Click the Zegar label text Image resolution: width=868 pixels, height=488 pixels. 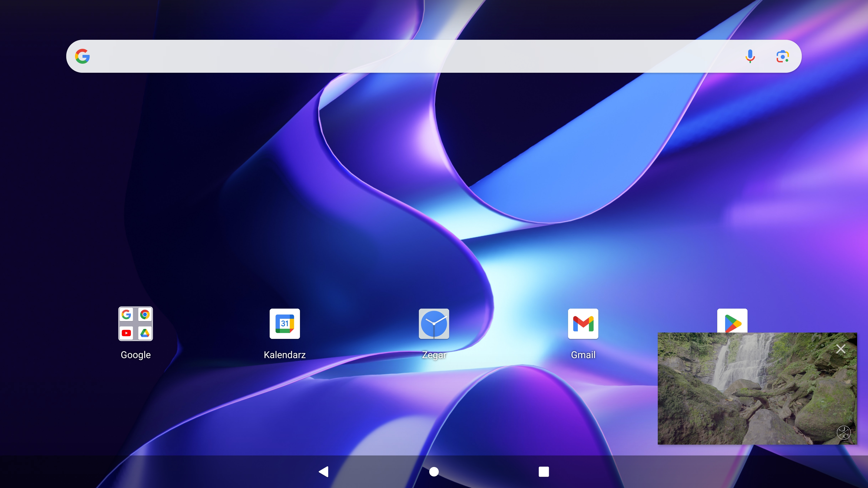(x=434, y=355)
